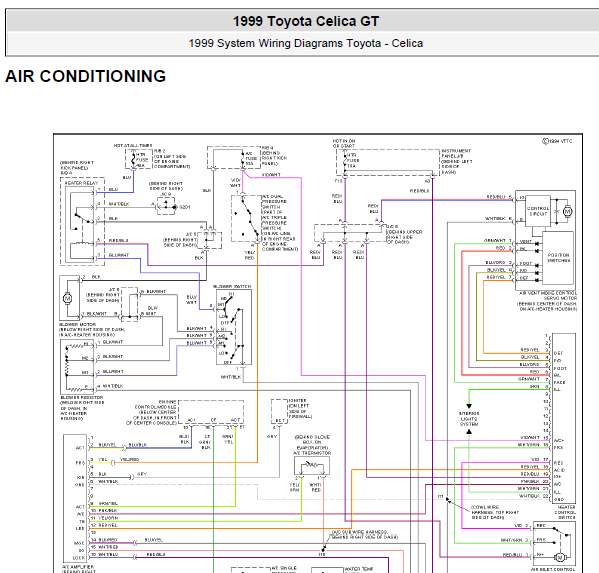The width and height of the screenshot is (599, 573).
Task: Click the A/C dual pressure switch
Action: (x=246, y=219)
